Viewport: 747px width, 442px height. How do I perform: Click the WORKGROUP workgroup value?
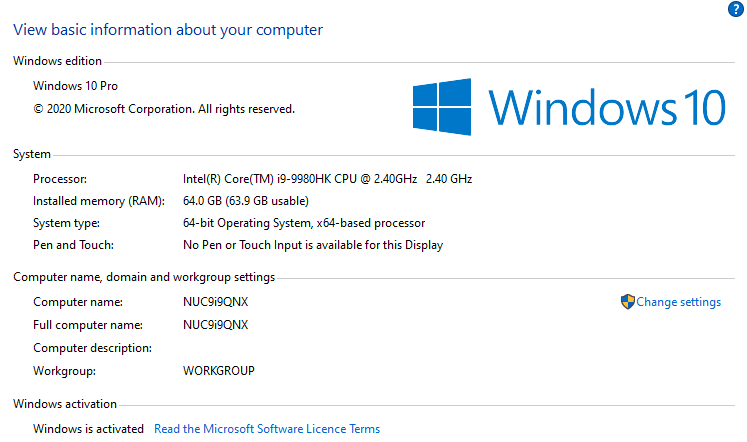pos(219,371)
